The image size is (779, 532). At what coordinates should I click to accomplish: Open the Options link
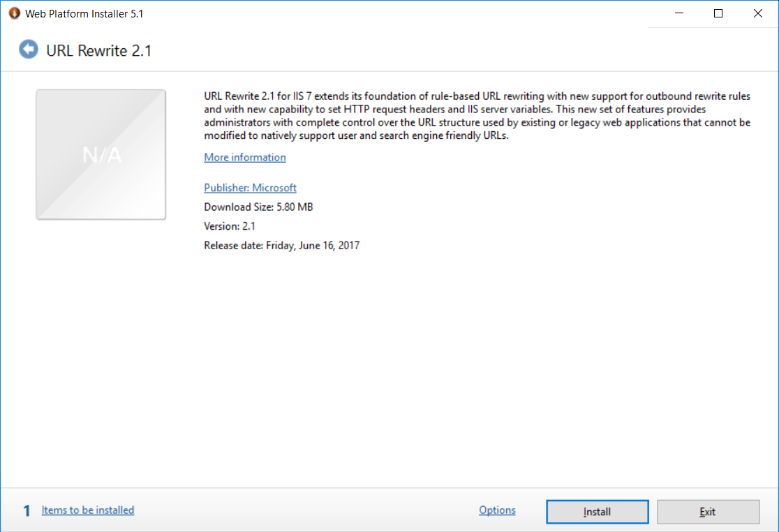click(497, 510)
